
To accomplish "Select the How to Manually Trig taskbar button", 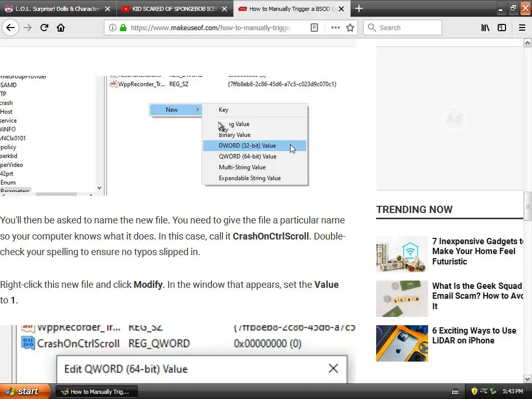I will 96,392.
